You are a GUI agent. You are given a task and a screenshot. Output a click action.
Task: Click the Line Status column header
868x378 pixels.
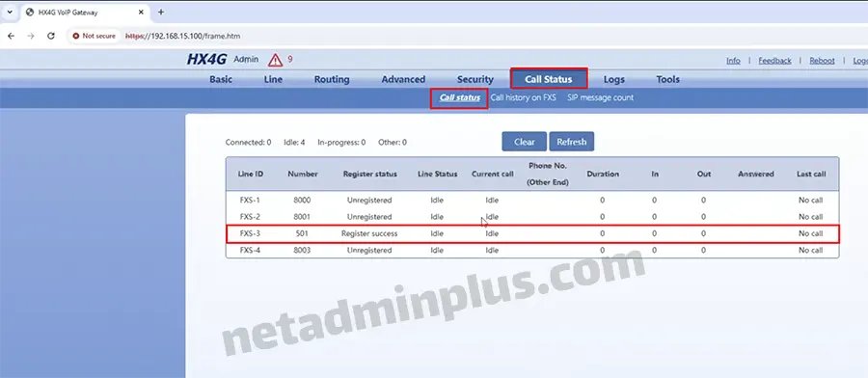click(437, 174)
